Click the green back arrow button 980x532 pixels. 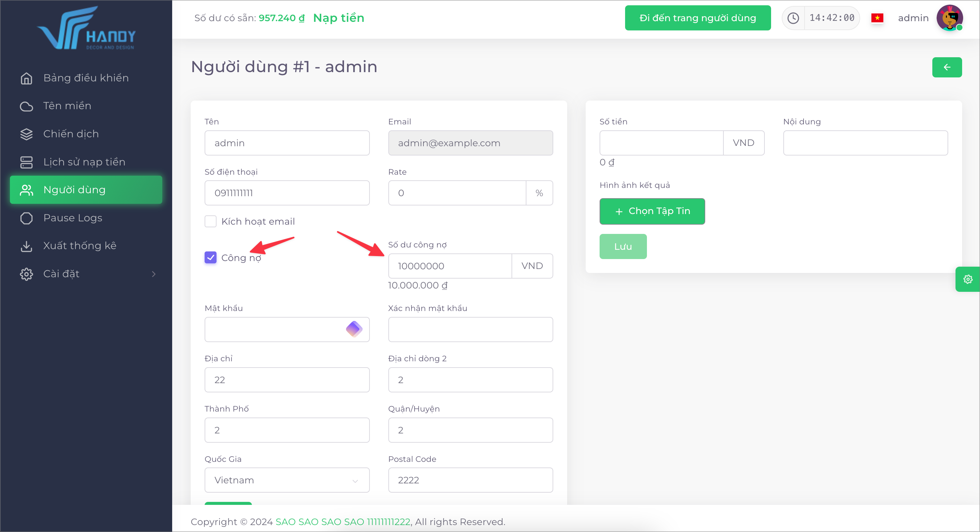tap(947, 67)
